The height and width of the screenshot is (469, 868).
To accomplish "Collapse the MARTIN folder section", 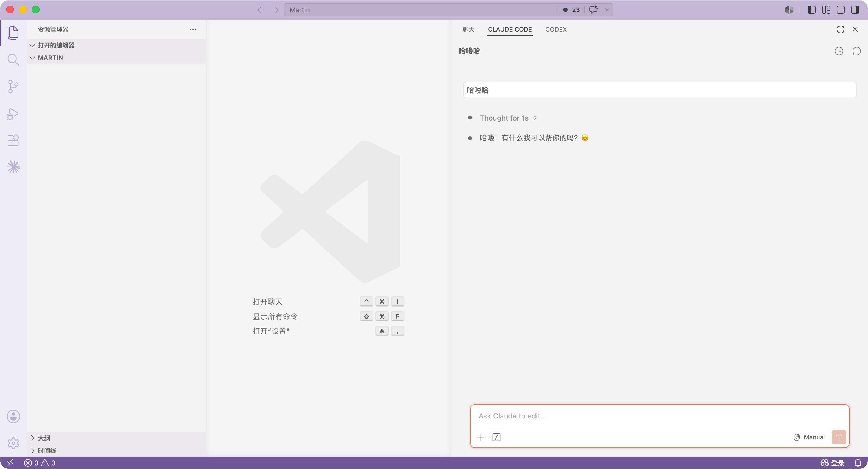I will [116, 57].
